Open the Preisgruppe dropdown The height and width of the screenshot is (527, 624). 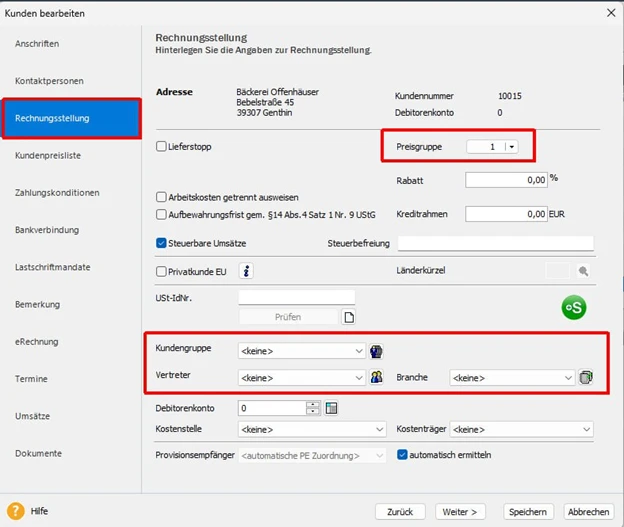click(x=512, y=147)
